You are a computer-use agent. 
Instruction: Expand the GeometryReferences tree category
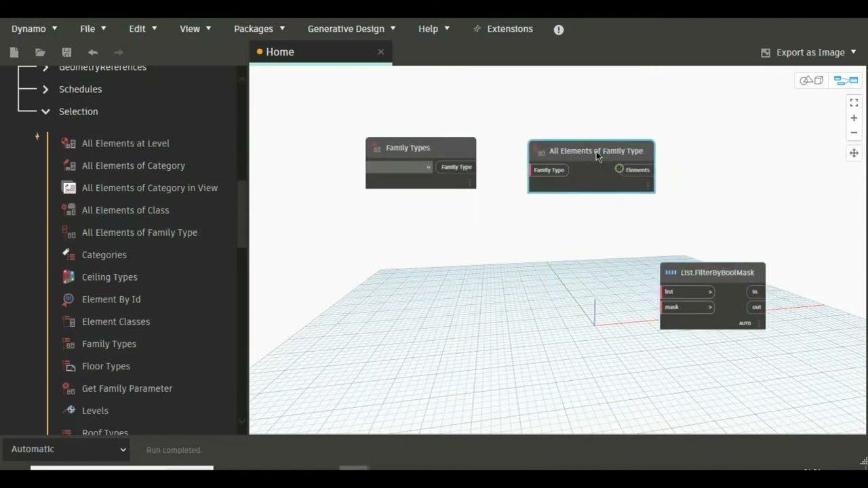pyautogui.click(x=45, y=67)
